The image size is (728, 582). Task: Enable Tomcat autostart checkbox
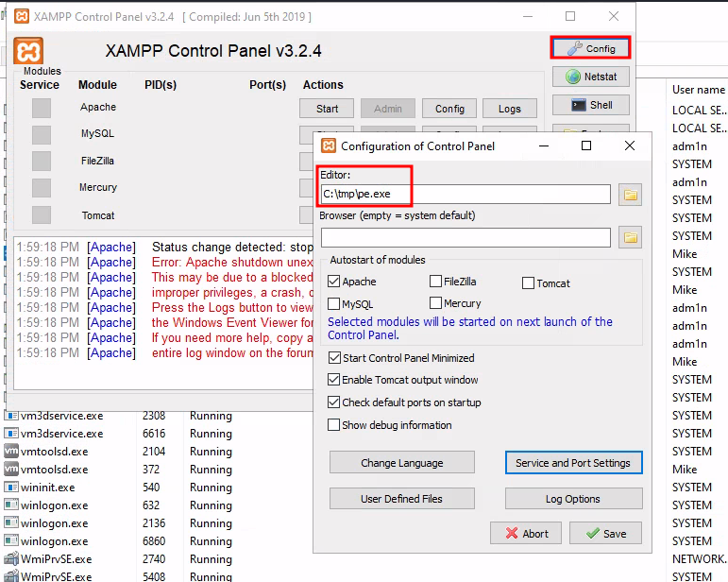pyautogui.click(x=529, y=283)
